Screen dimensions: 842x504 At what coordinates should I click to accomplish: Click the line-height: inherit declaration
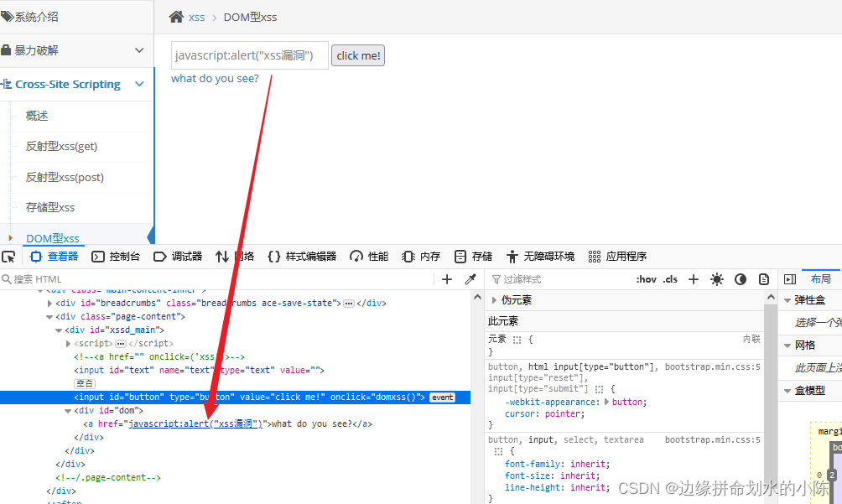(x=558, y=487)
